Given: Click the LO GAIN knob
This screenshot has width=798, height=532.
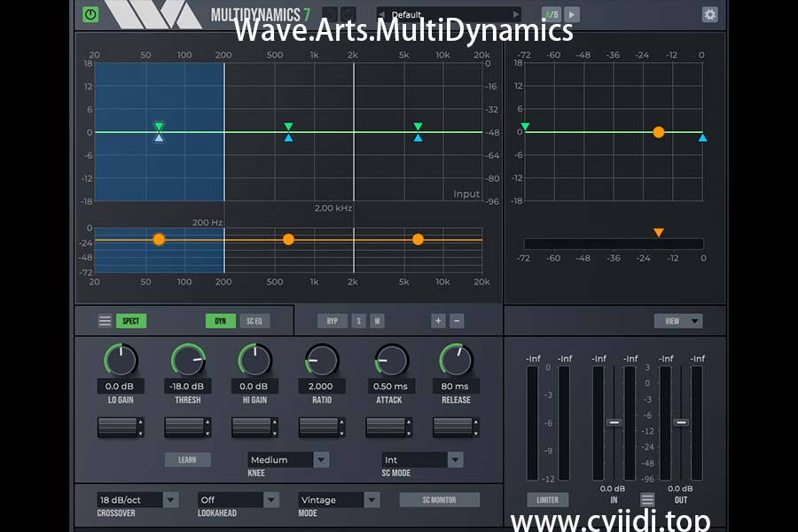Looking at the screenshot, I should point(121,360).
